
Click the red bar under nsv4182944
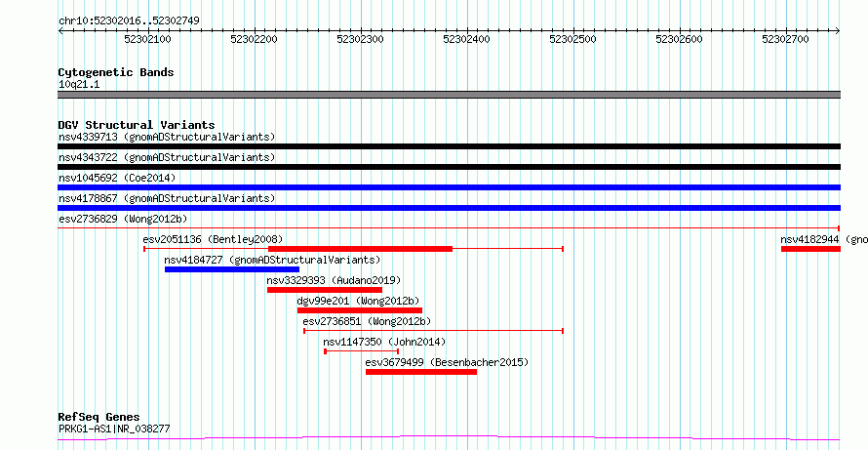pyautogui.click(x=811, y=249)
